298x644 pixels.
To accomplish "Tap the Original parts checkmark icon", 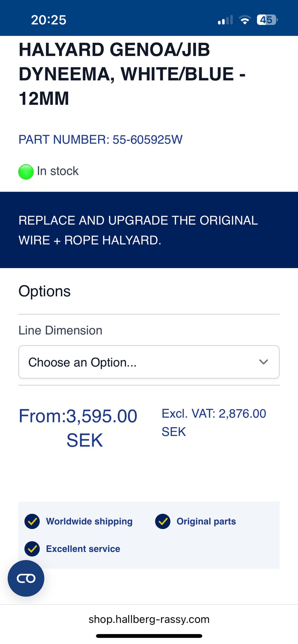I will coord(163,521).
